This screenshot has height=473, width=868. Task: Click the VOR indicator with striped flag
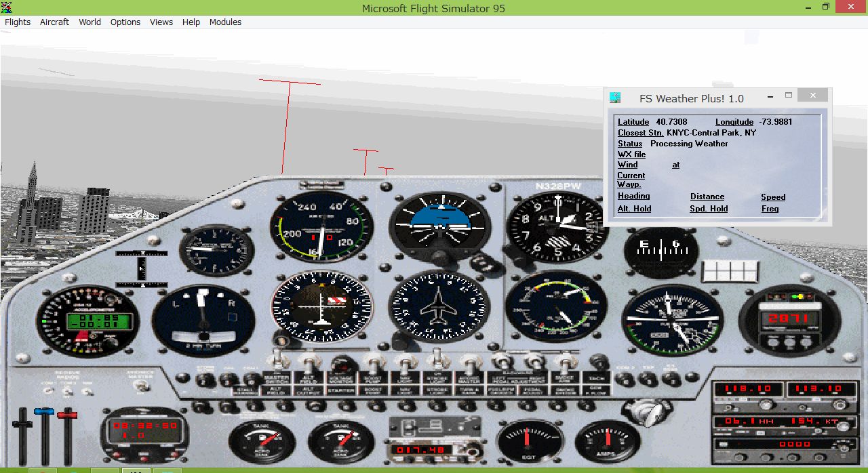[322, 307]
